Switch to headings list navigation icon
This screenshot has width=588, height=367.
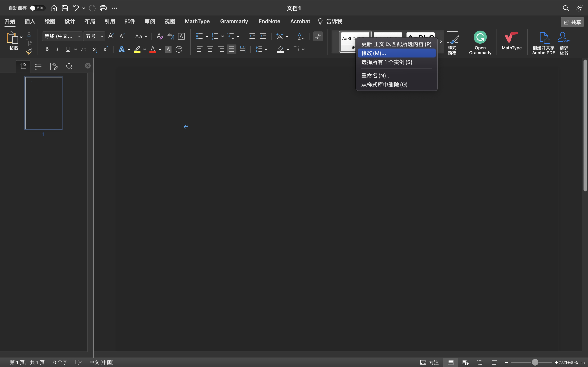tap(38, 66)
